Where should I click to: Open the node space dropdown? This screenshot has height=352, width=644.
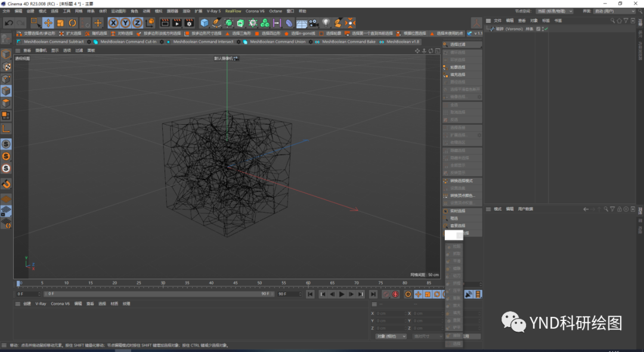(555, 11)
